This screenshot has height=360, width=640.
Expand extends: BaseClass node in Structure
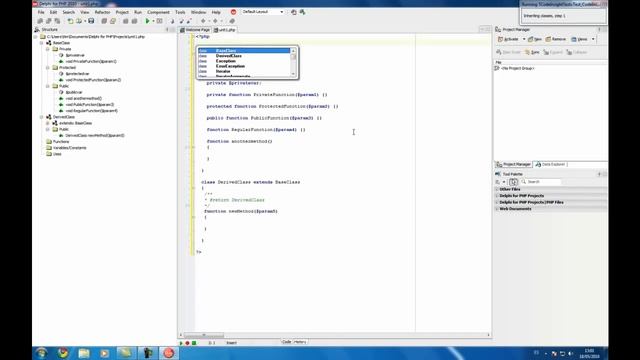tap(48, 123)
